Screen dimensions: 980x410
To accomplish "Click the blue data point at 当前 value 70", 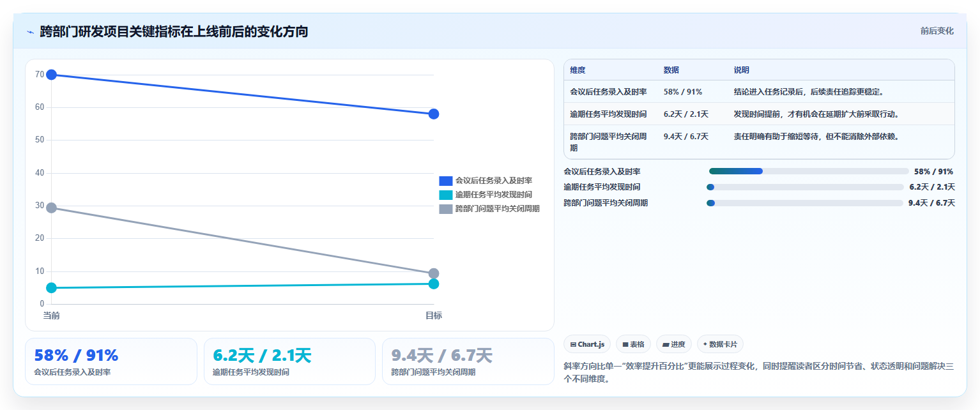I will point(52,75).
